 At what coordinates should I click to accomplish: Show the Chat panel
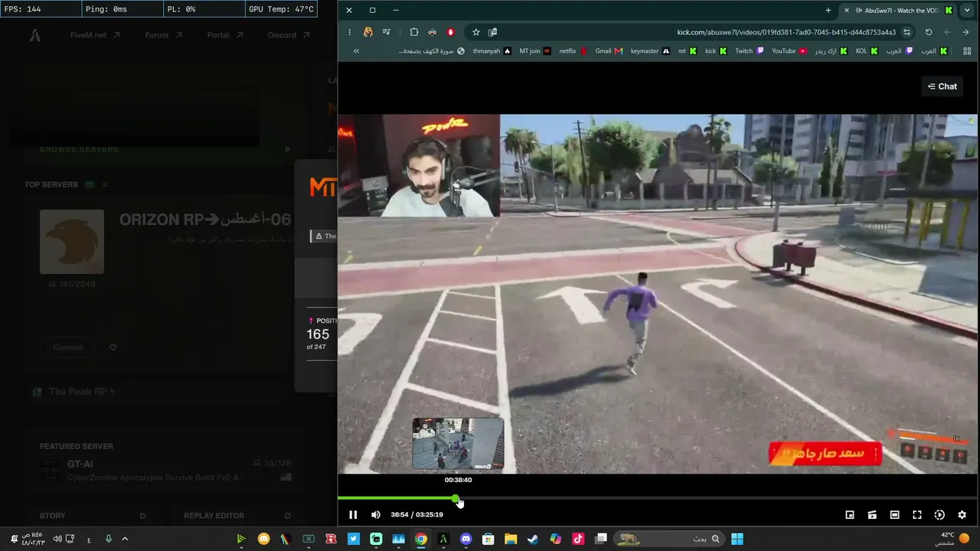pyautogui.click(x=942, y=86)
